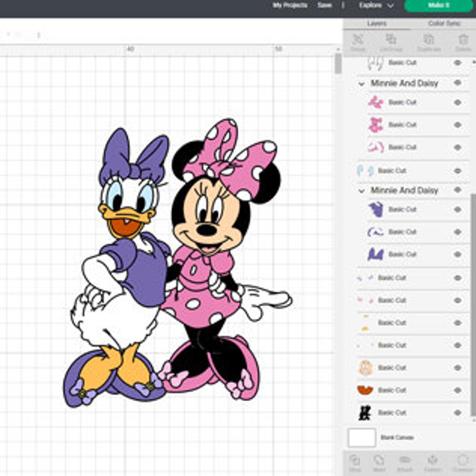Hide the first Minnie And Daisy group

(457, 83)
